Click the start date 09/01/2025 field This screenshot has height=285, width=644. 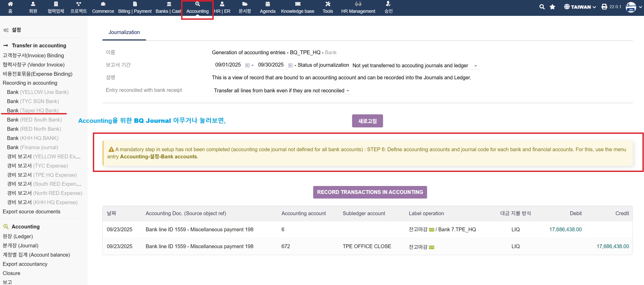[228, 65]
